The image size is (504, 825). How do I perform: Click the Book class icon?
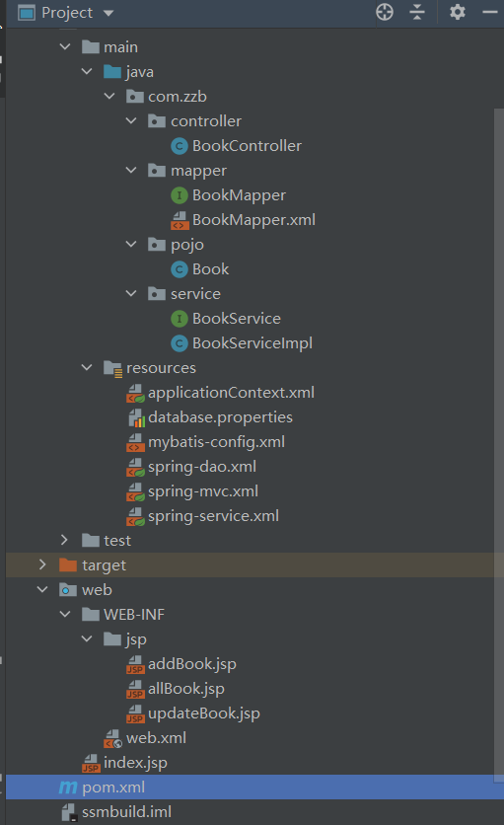(180, 269)
